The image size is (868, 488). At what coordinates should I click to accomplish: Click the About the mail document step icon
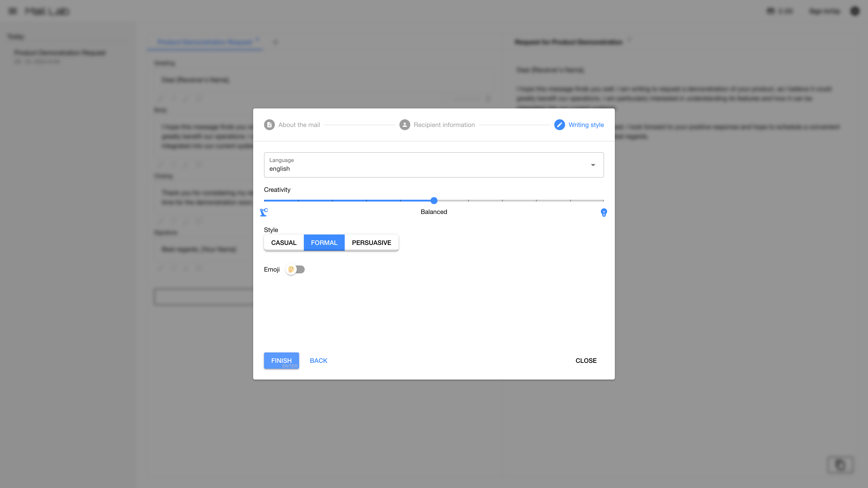point(269,125)
